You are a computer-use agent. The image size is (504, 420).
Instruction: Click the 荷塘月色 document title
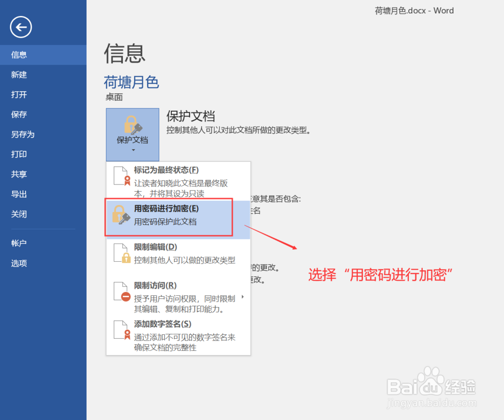[132, 82]
